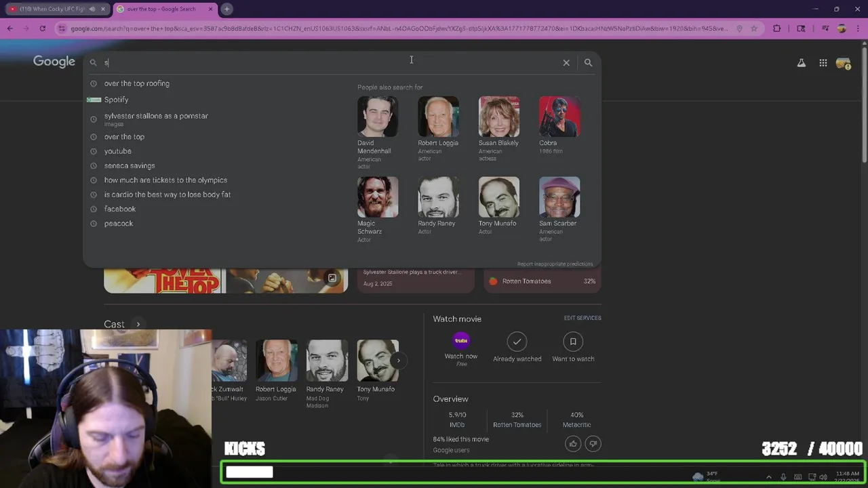
Task: Like the movie with thumbs up
Action: (573, 444)
